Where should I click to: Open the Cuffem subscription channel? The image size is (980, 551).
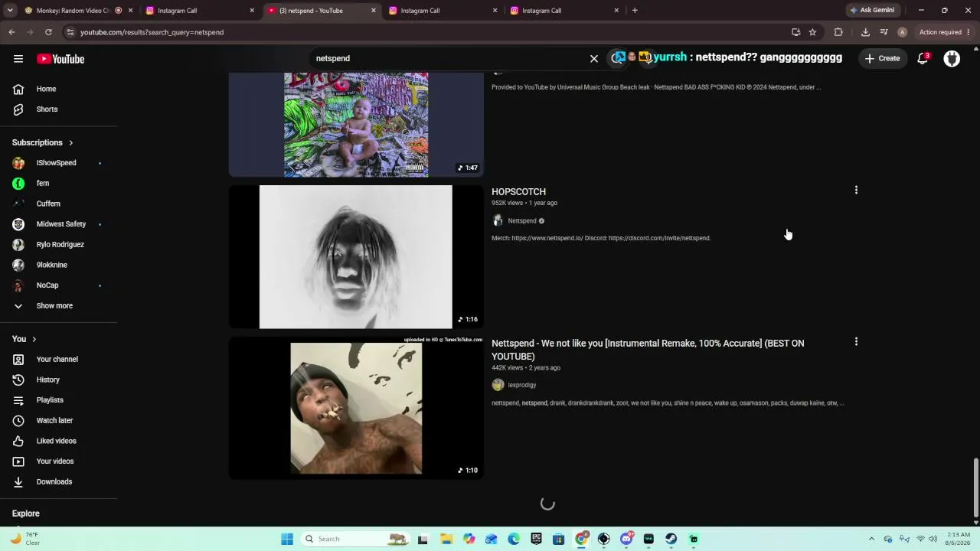coord(48,204)
